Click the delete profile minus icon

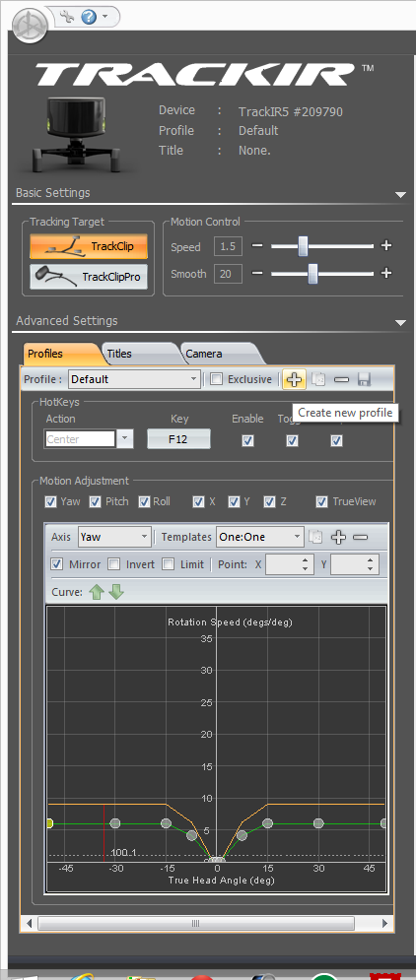coord(341,379)
